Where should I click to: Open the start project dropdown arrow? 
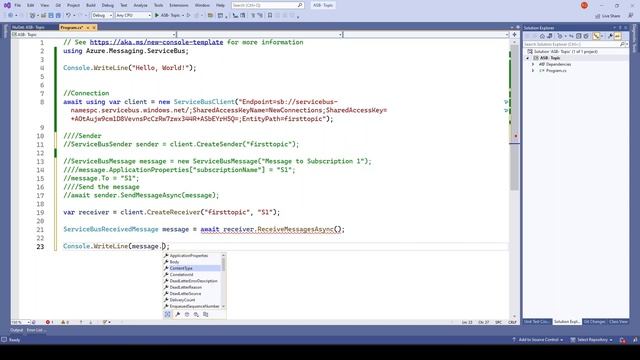tap(183, 15)
